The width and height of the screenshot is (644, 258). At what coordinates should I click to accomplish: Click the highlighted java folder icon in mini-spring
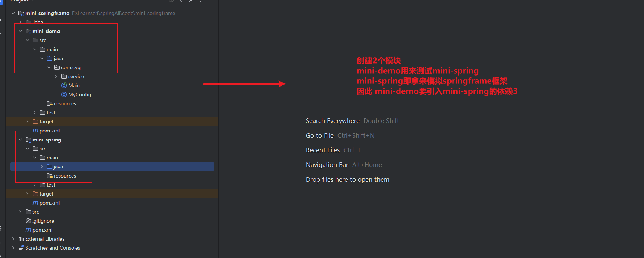(x=50, y=167)
